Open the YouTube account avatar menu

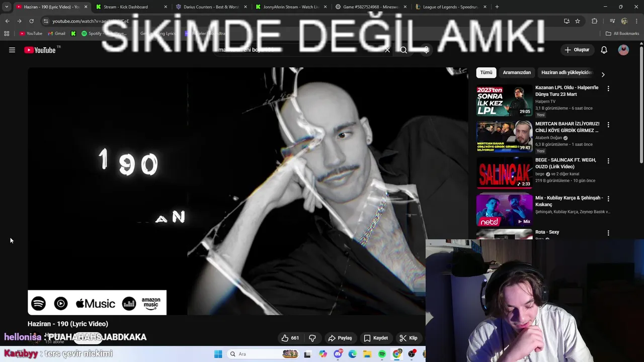[623, 50]
